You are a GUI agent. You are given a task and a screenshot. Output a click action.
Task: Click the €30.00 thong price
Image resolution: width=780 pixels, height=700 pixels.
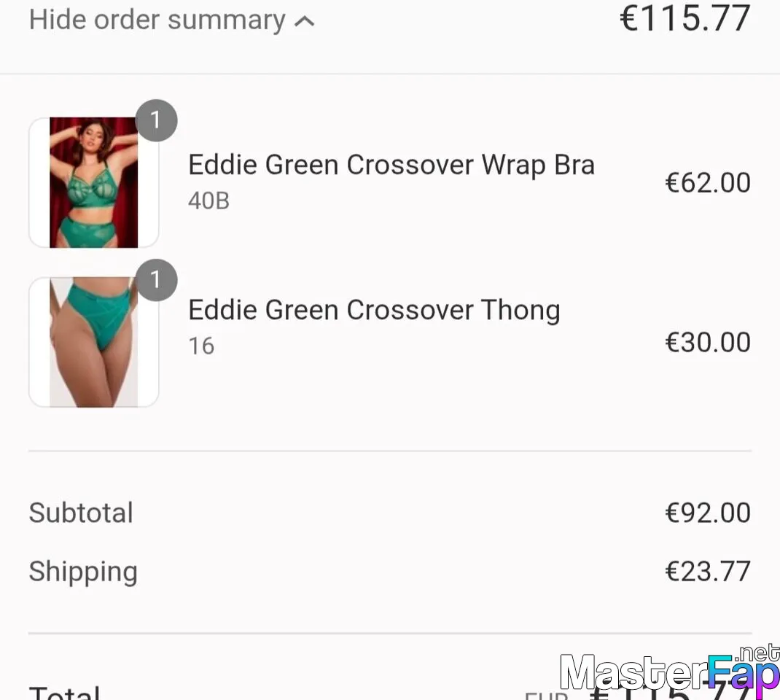click(x=708, y=342)
